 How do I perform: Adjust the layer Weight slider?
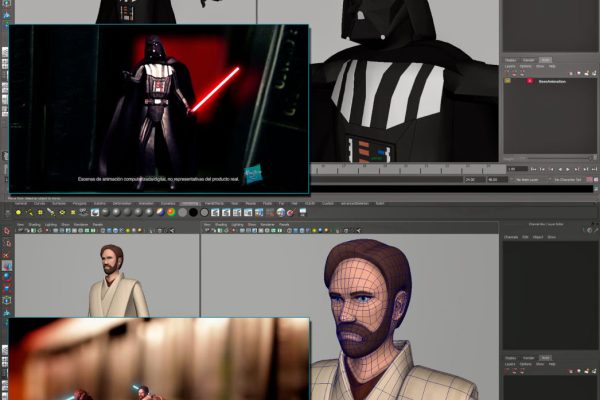[x=559, y=158]
